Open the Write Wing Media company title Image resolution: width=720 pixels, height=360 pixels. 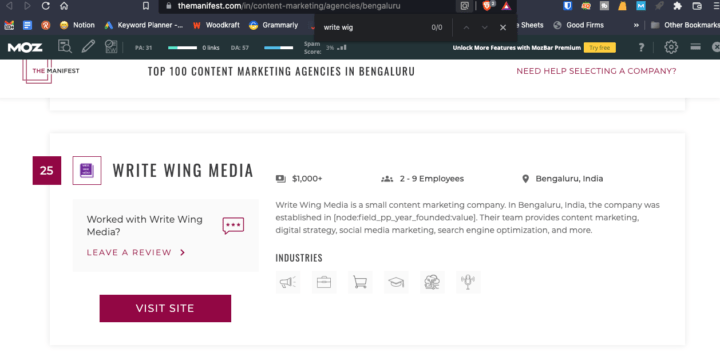(x=183, y=170)
